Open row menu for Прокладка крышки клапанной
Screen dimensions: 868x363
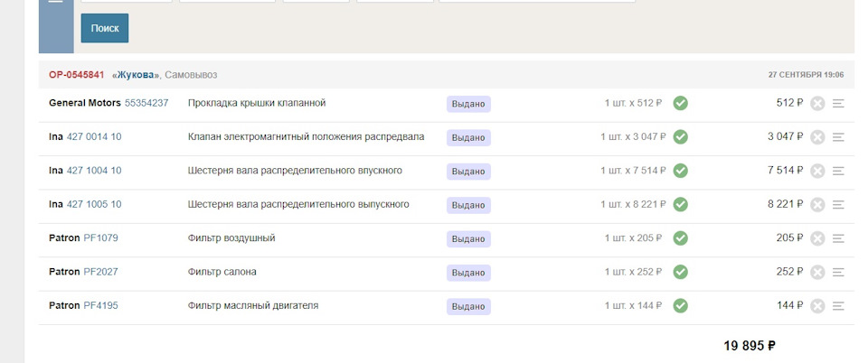(x=838, y=103)
